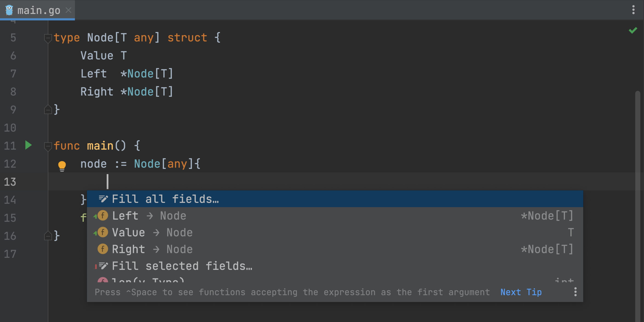This screenshot has height=322, width=644.
Task: Select the main.go editor tab
Action: click(37, 10)
